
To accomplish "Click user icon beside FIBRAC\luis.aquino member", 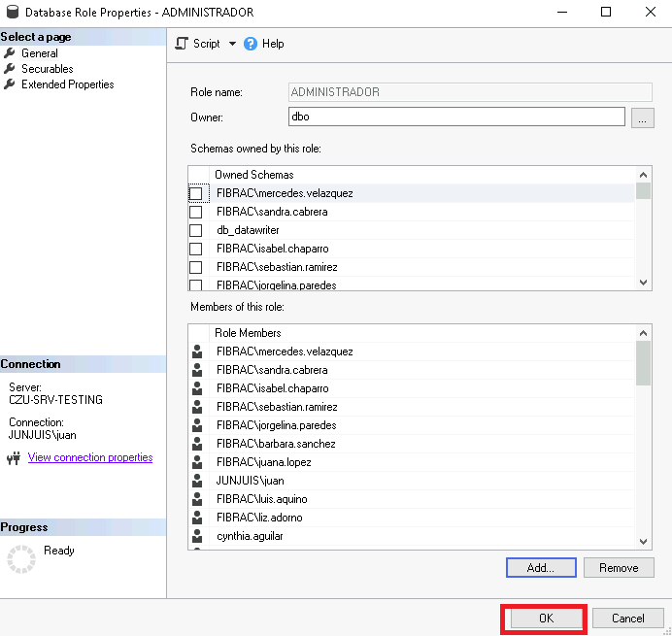I will tap(197, 499).
